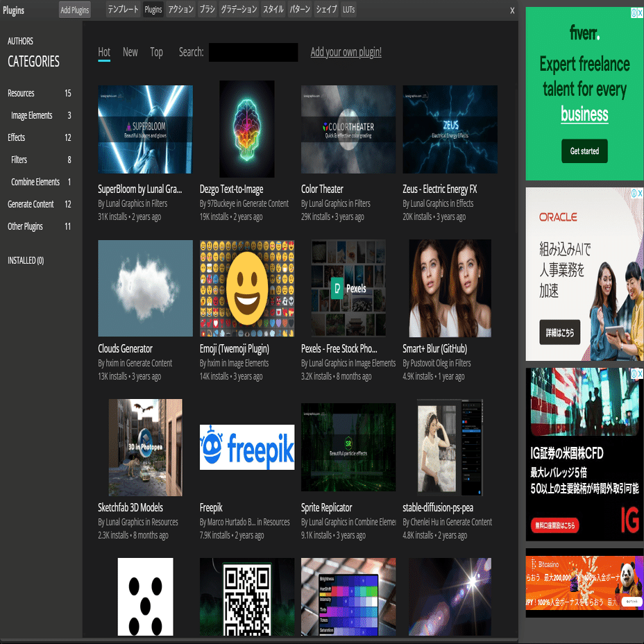Switch to the LUTs tab

[348, 10]
